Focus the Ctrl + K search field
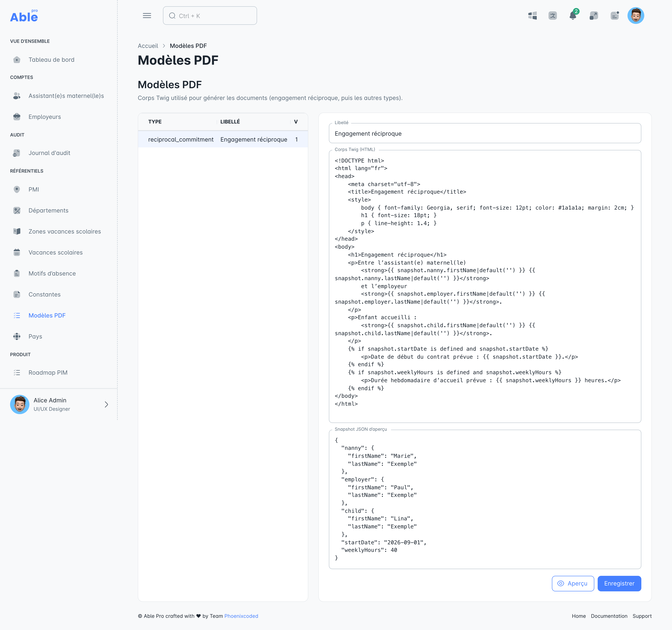 (x=210, y=16)
